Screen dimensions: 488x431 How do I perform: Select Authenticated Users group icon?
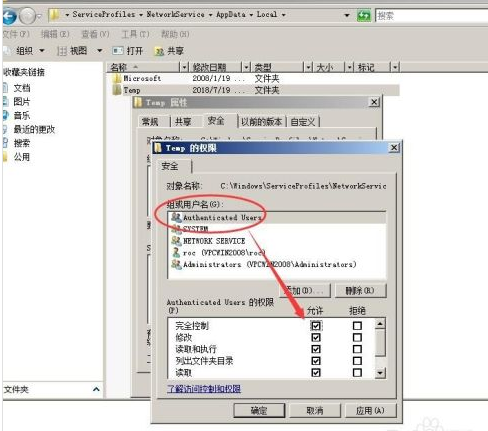tap(176, 217)
